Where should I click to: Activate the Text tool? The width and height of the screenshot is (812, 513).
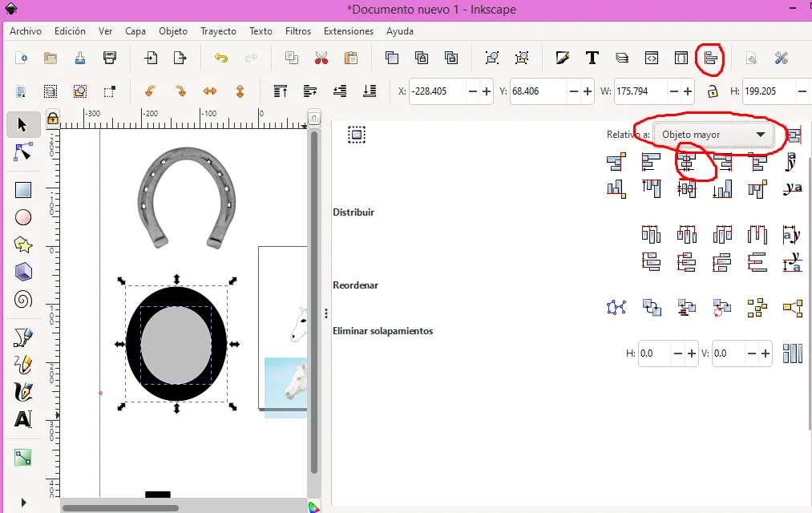point(23,418)
